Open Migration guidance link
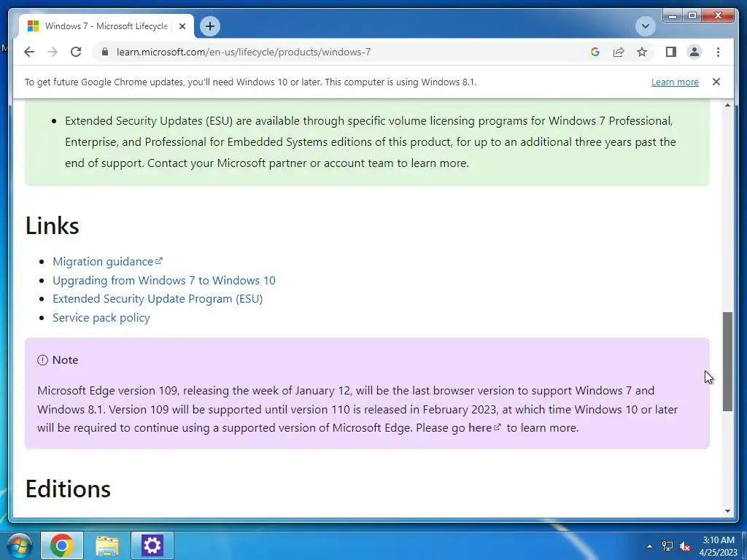Viewport: 747px width, 560px height. coord(108,262)
